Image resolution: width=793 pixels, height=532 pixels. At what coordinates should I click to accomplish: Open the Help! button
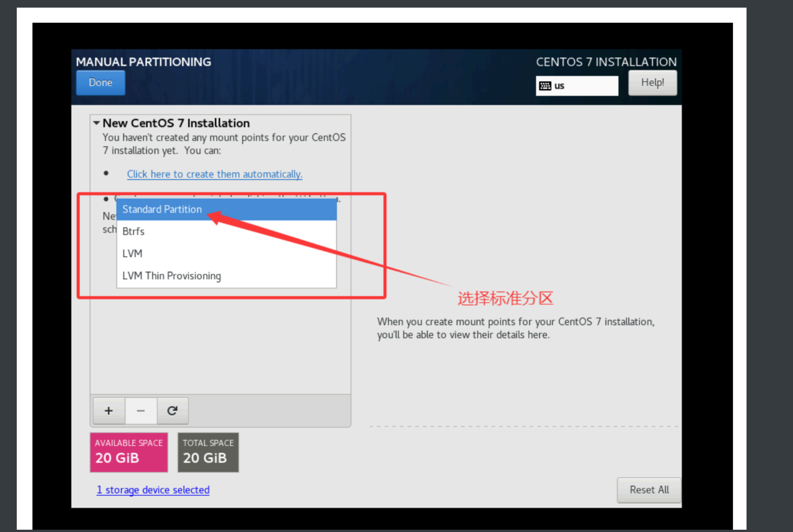(652, 83)
